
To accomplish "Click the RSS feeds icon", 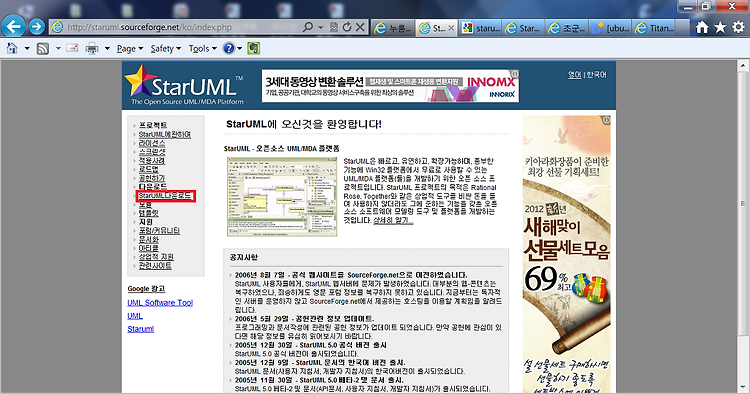I will click(x=43, y=48).
